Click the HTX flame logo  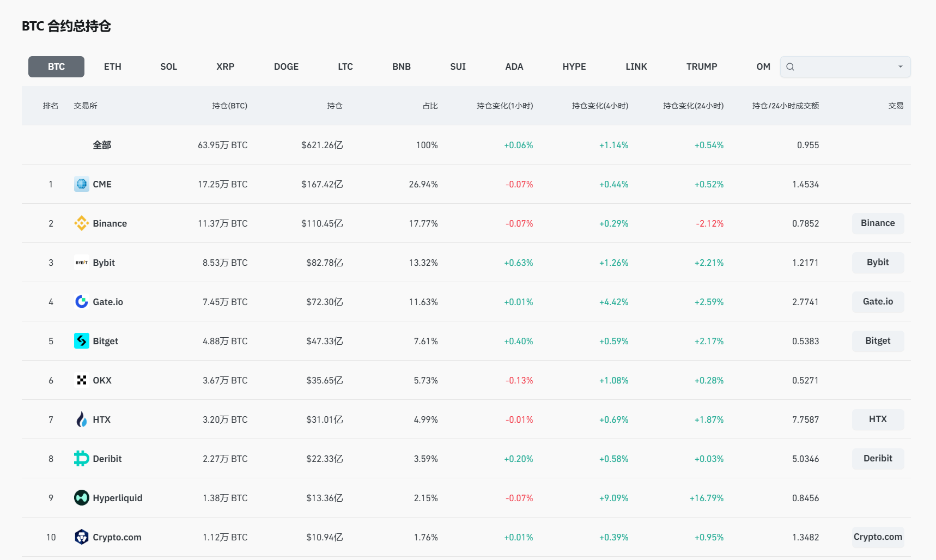coord(81,419)
